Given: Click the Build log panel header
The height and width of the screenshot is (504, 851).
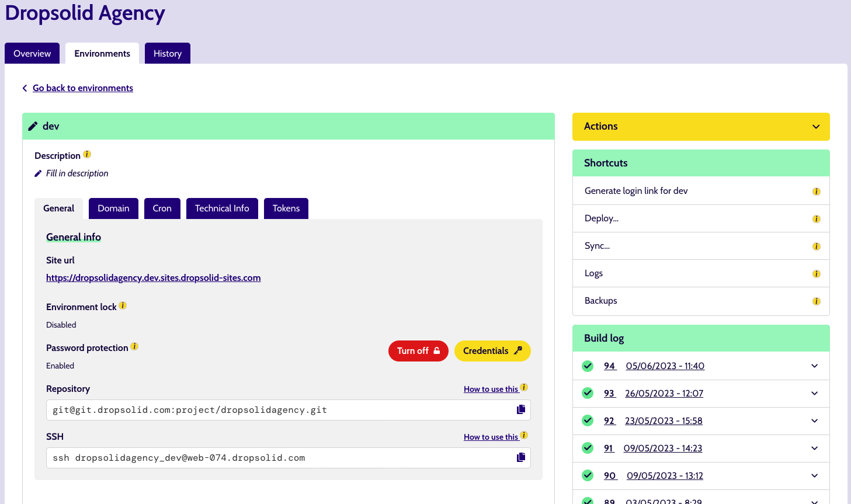Looking at the screenshot, I should tap(701, 338).
